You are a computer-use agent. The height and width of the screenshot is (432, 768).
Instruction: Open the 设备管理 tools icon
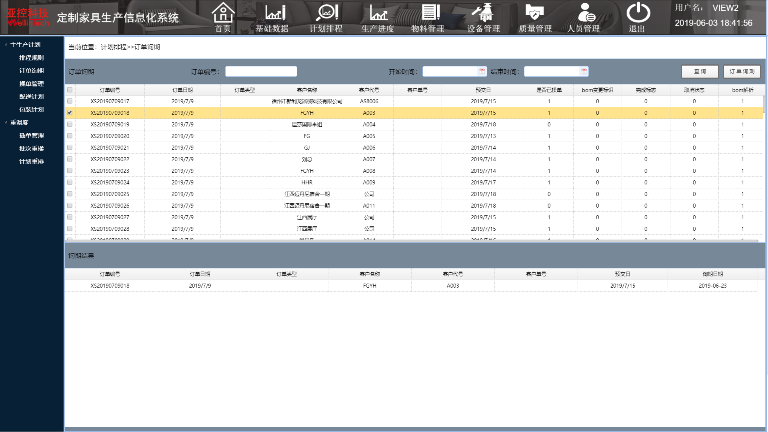pos(482,12)
